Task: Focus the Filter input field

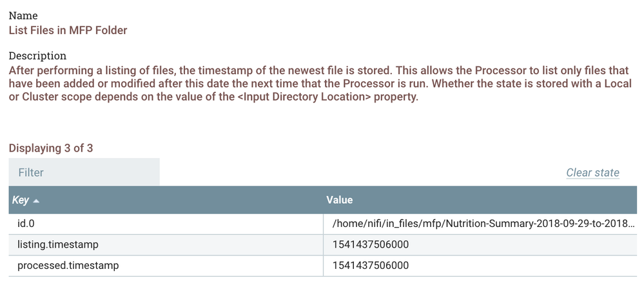Action: click(84, 172)
